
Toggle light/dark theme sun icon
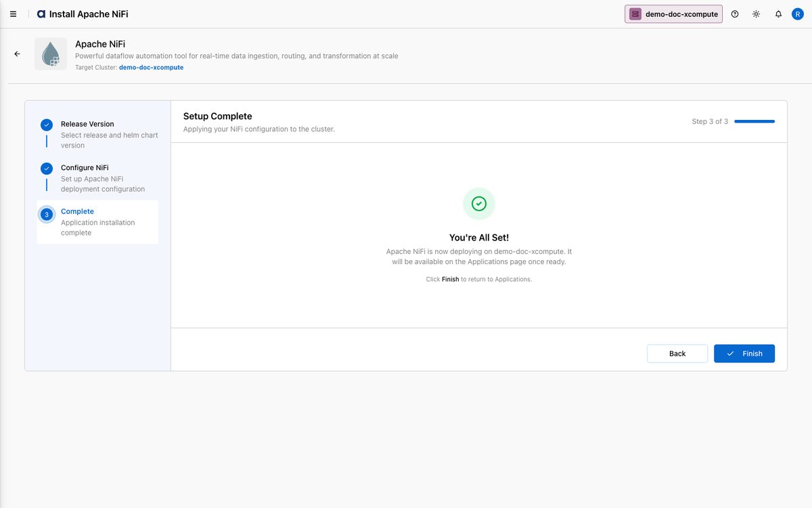click(757, 14)
